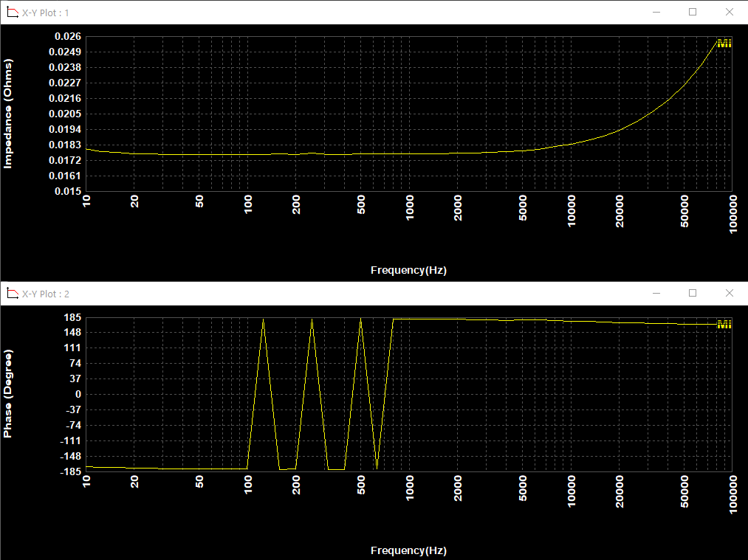
Task: Click the 0.0205 impedance tick label
Action: pos(65,114)
